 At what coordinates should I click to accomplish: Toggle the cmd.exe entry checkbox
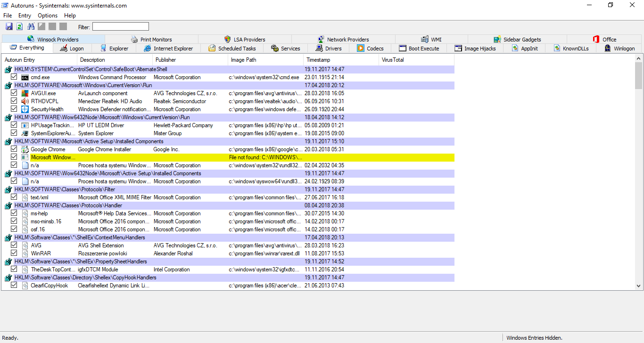(14, 77)
